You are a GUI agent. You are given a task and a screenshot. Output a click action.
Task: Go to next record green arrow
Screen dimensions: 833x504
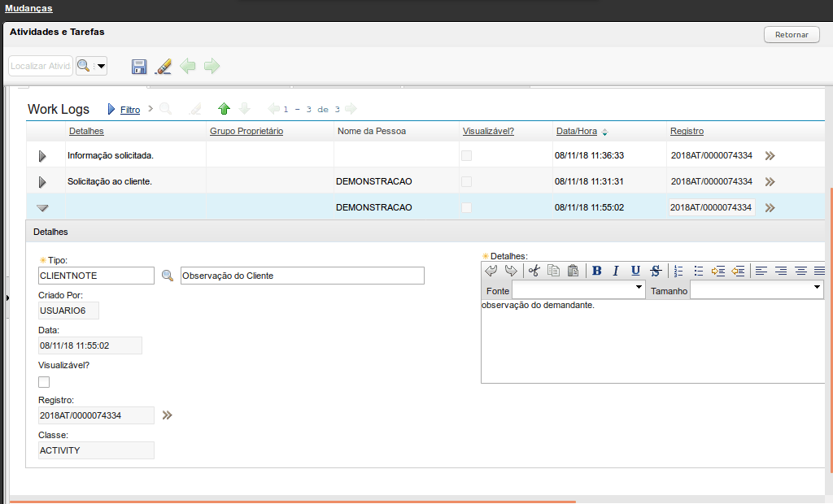pyautogui.click(x=212, y=67)
